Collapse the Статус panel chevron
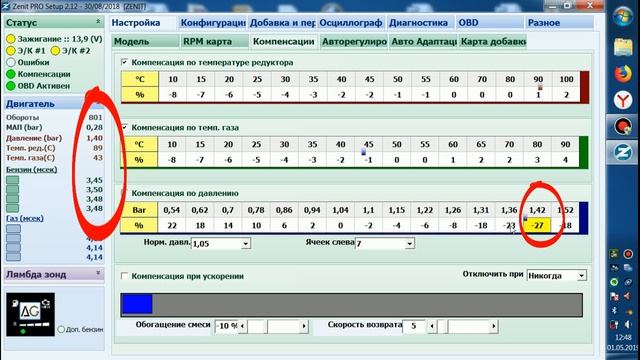 (98, 22)
